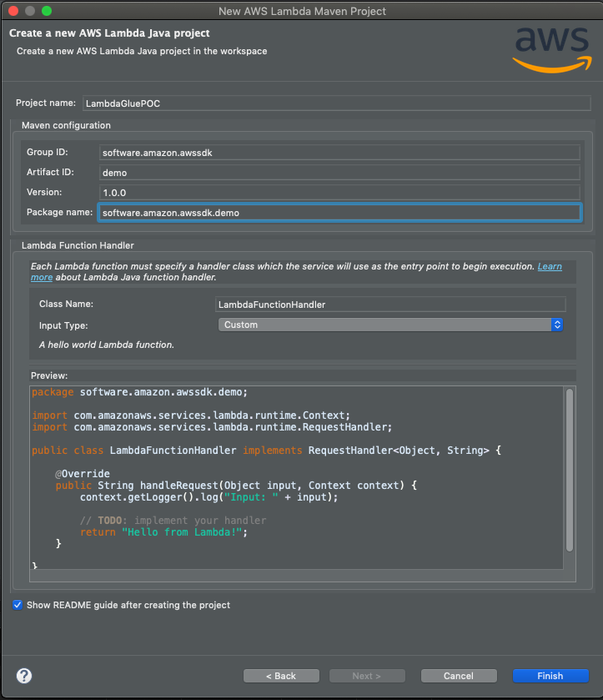Click 'A hello world Lambda function.' description
This screenshot has width=603, height=700.
point(106,345)
